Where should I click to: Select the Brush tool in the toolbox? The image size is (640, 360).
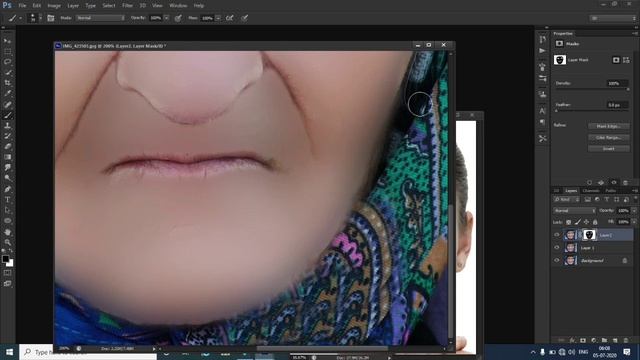click(x=7, y=115)
